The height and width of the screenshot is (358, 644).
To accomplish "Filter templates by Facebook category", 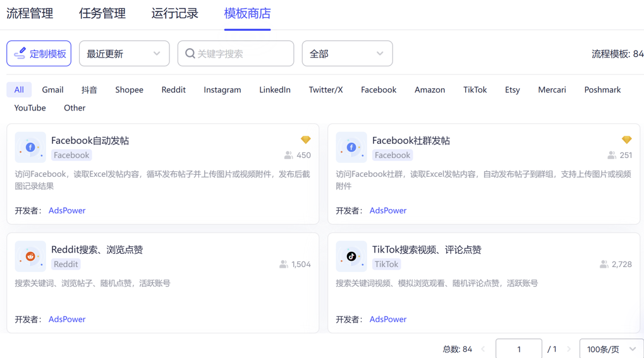I will coord(379,90).
